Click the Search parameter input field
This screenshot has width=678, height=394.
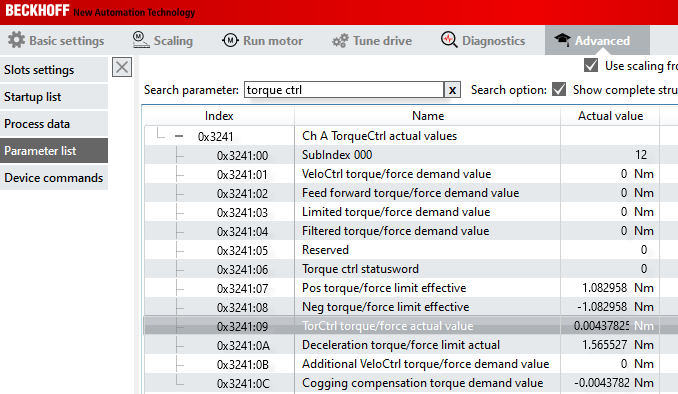[344, 90]
